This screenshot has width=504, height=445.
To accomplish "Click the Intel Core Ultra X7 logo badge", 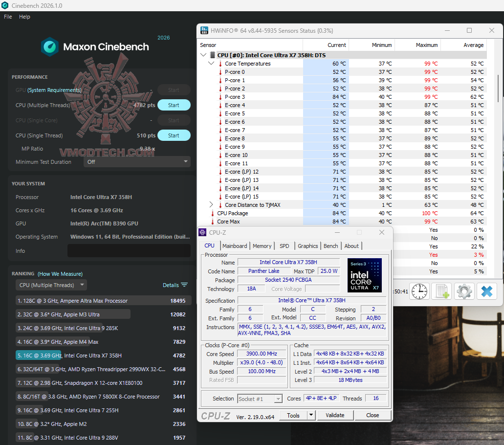I will point(365,275).
